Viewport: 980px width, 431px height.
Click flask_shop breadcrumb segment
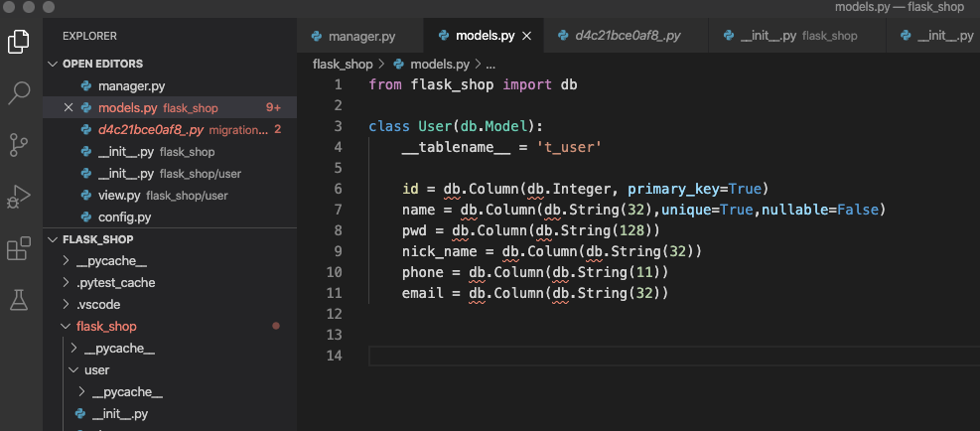point(343,64)
